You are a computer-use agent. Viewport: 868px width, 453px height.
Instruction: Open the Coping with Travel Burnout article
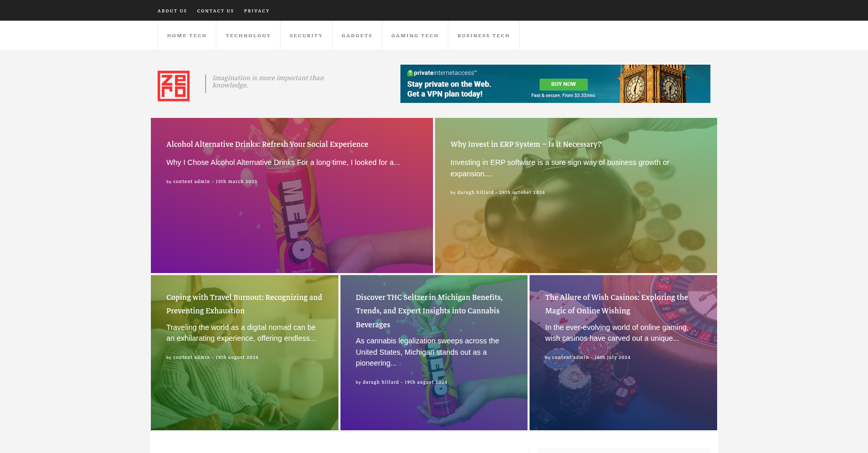244,304
